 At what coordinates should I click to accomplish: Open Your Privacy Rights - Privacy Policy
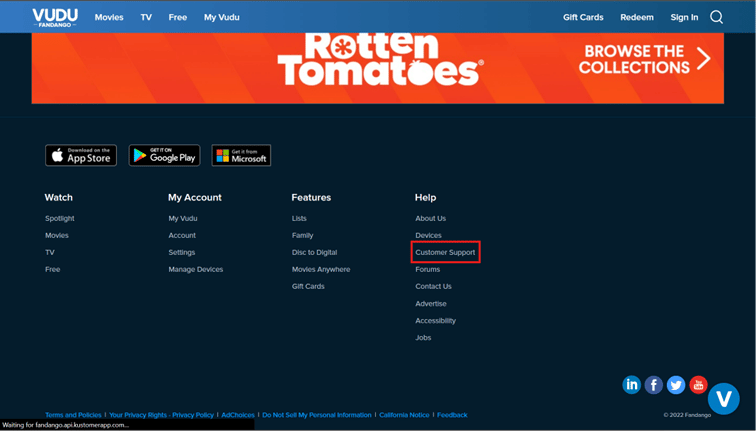click(161, 415)
